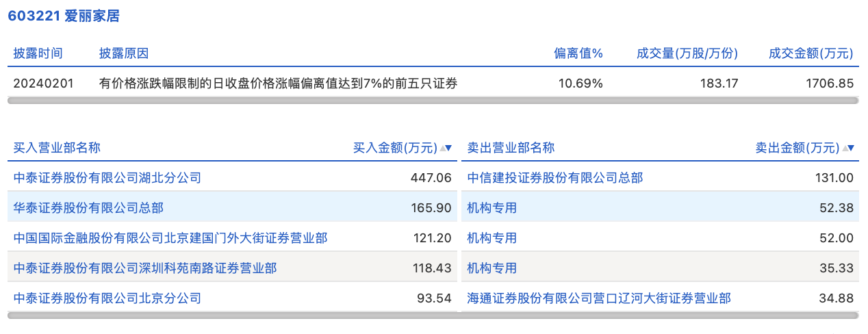Open the 603221 爱丽家居 stock title link
The width and height of the screenshot is (868, 334).
click(64, 16)
